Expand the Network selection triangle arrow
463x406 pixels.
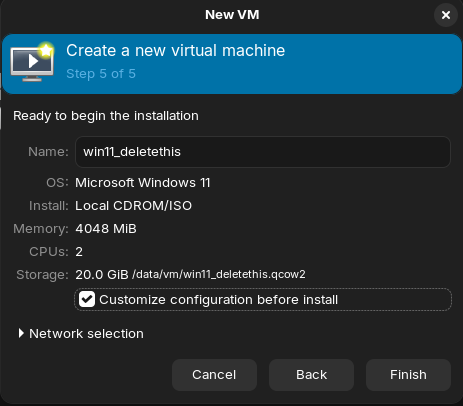[x=21, y=333]
